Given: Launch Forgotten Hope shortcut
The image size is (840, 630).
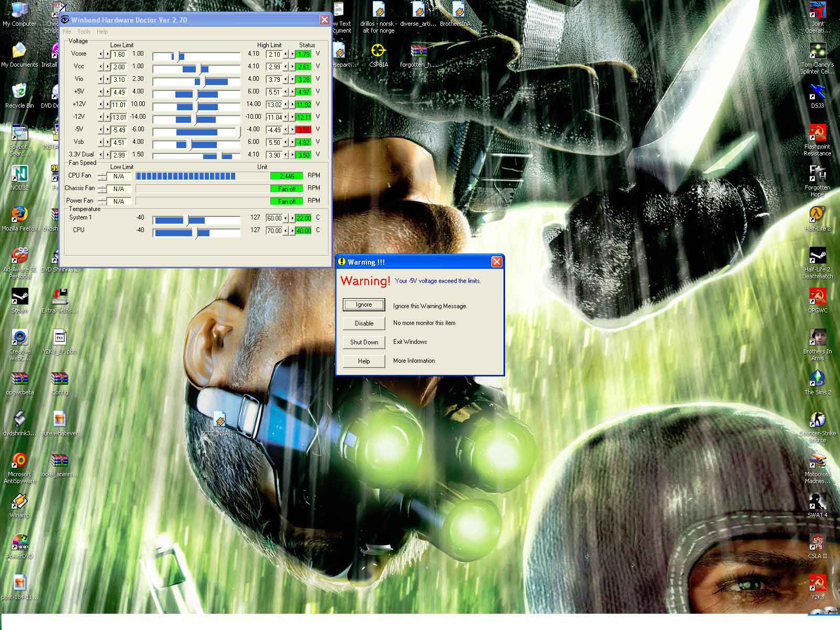Looking at the screenshot, I should pos(817,181).
